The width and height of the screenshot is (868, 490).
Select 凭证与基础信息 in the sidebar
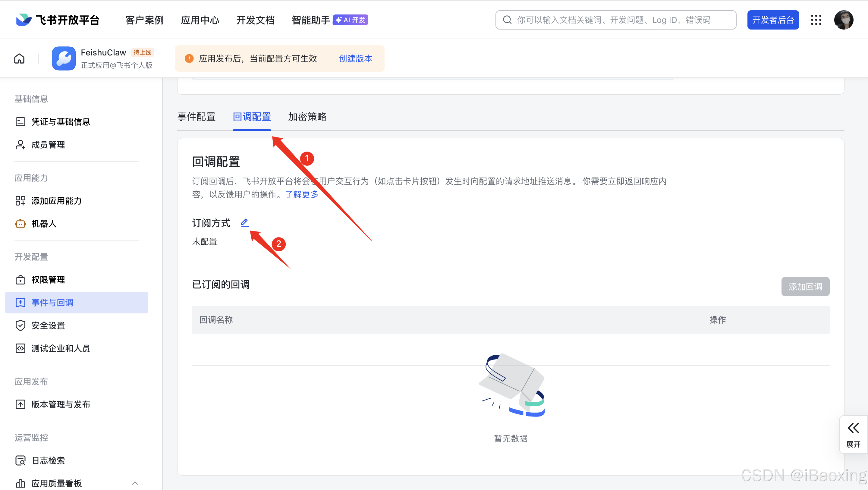pyautogui.click(x=61, y=122)
